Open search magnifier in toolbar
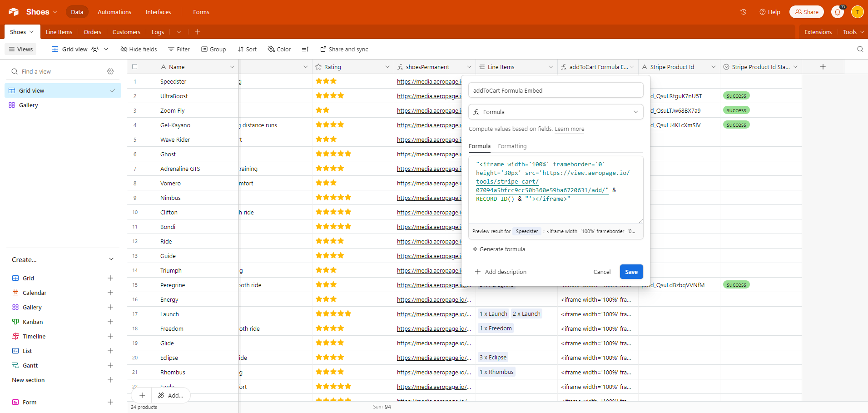The image size is (868, 413). [x=860, y=49]
